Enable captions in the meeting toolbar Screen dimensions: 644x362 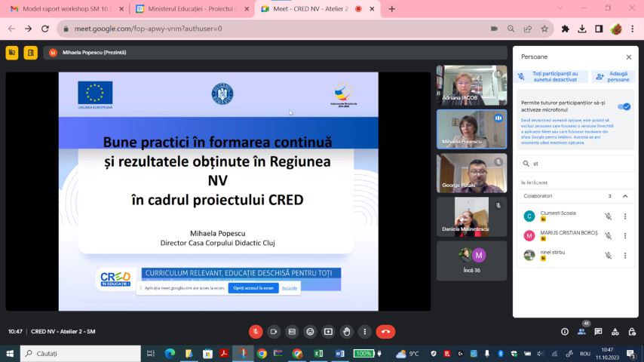click(x=292, y=332)
